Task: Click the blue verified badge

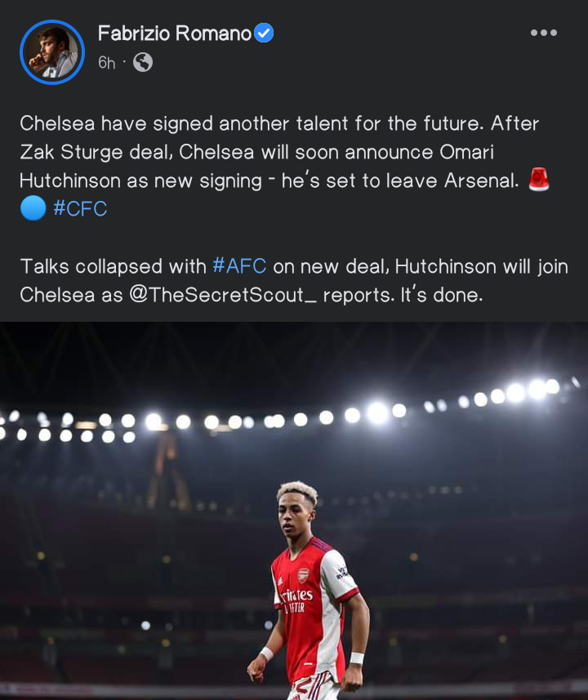Action: (264, 33)
